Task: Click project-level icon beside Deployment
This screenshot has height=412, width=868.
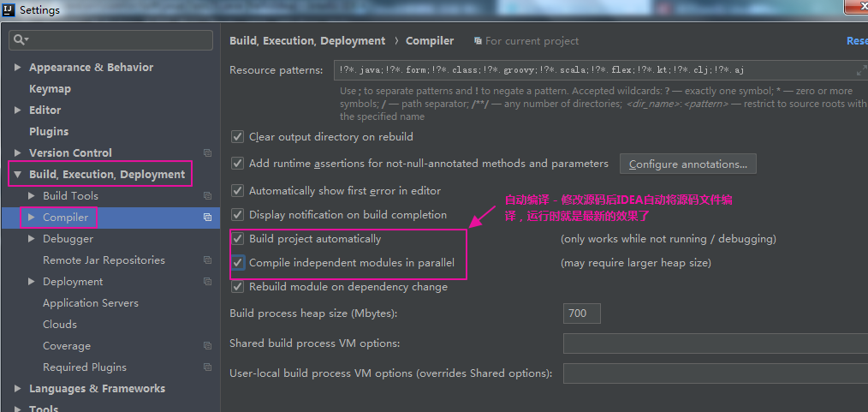Action: (208, 281)
